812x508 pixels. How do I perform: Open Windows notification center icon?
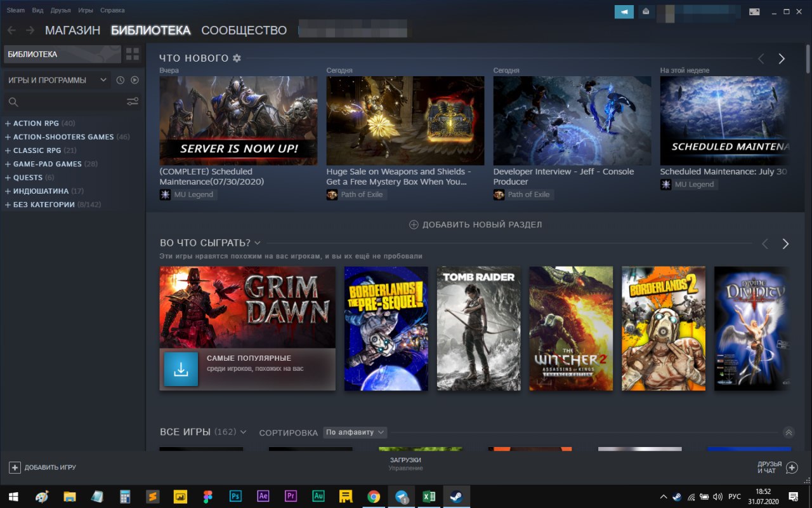(793, 497)
